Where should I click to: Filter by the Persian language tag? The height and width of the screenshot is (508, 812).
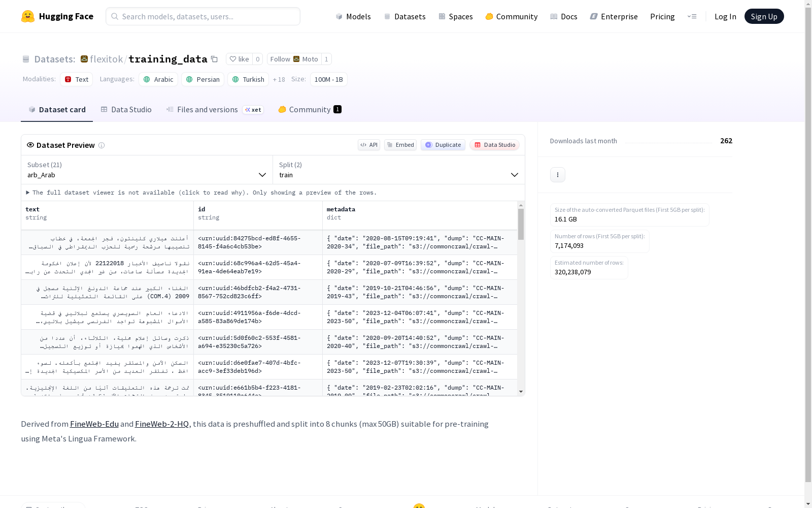coord(202,79)
